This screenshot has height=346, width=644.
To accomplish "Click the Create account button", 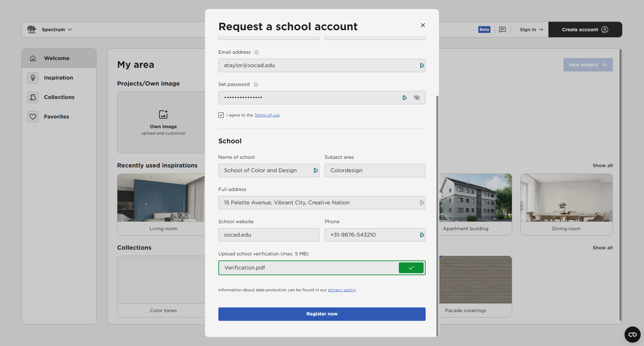I will [x=585, y=30].
